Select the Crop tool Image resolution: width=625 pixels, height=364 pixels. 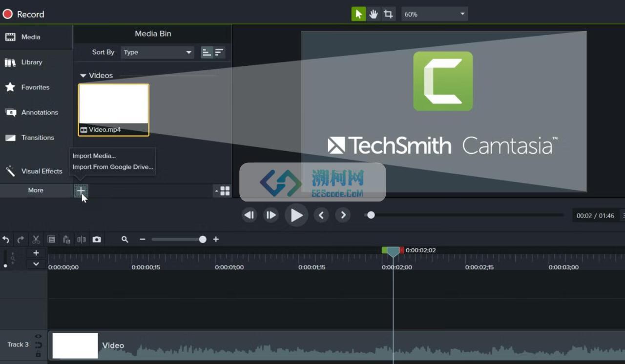click(x=388, y=14)
